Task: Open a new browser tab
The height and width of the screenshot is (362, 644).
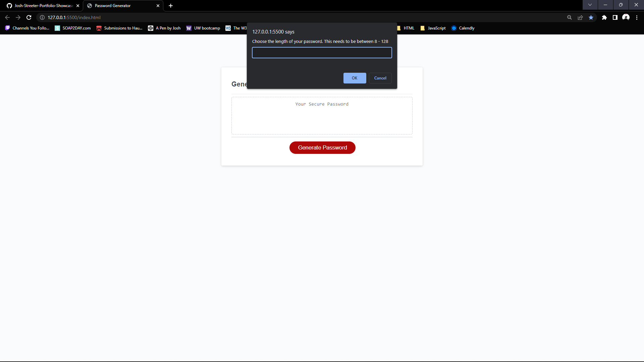Action: [x=171, y=5]
